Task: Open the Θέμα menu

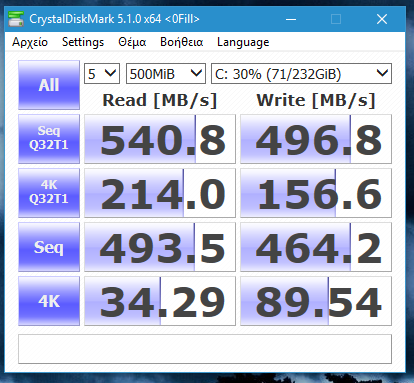Action: point(132,42)
